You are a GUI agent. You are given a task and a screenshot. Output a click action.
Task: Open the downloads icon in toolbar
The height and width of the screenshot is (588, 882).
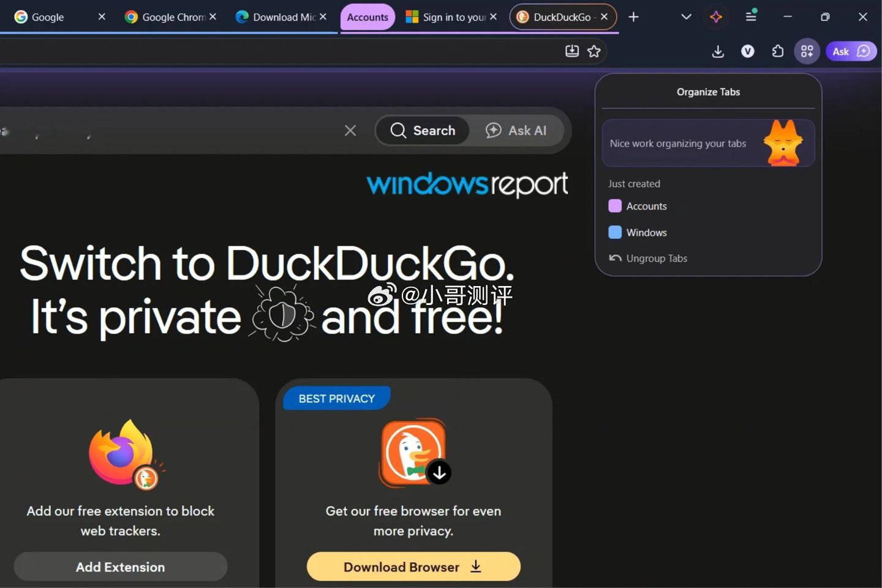(718, 51)
